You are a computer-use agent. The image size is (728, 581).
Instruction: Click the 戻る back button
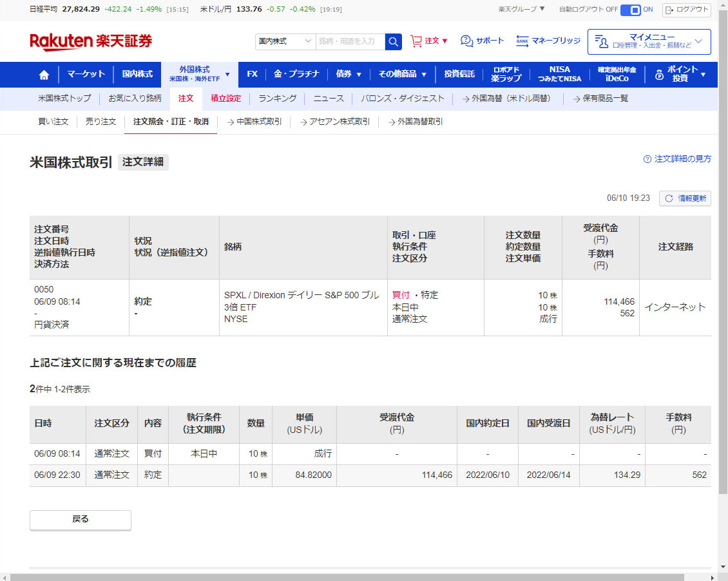click(x=81, y=519)
